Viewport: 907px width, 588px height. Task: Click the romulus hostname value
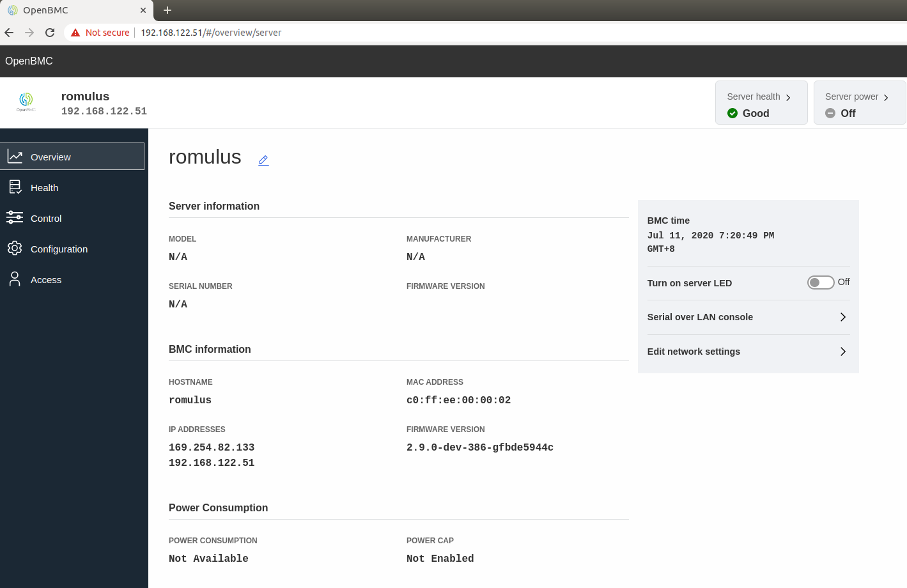click(x=190, y=400)
